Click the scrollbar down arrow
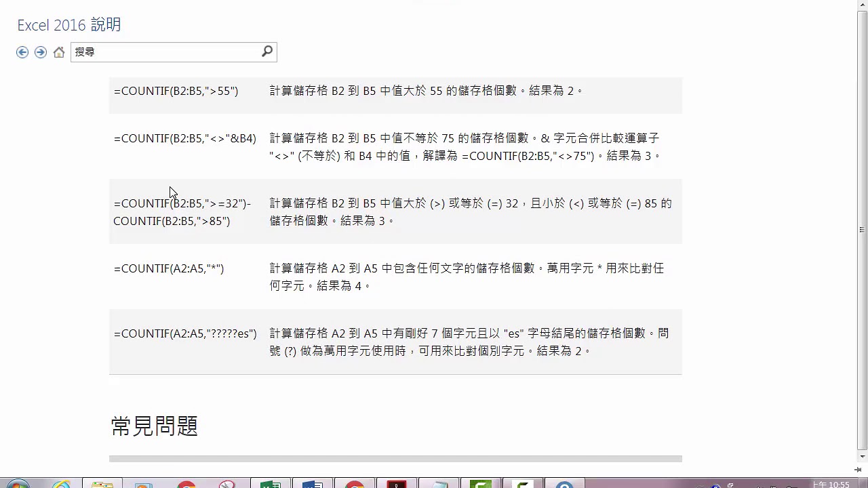The height and width of the screenshot is (488, 868). point(862,457)
